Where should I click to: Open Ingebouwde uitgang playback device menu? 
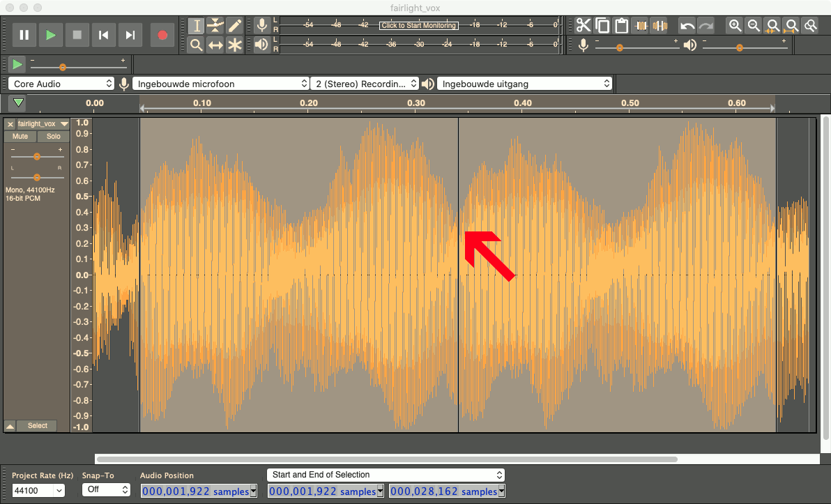click(524, 84)
